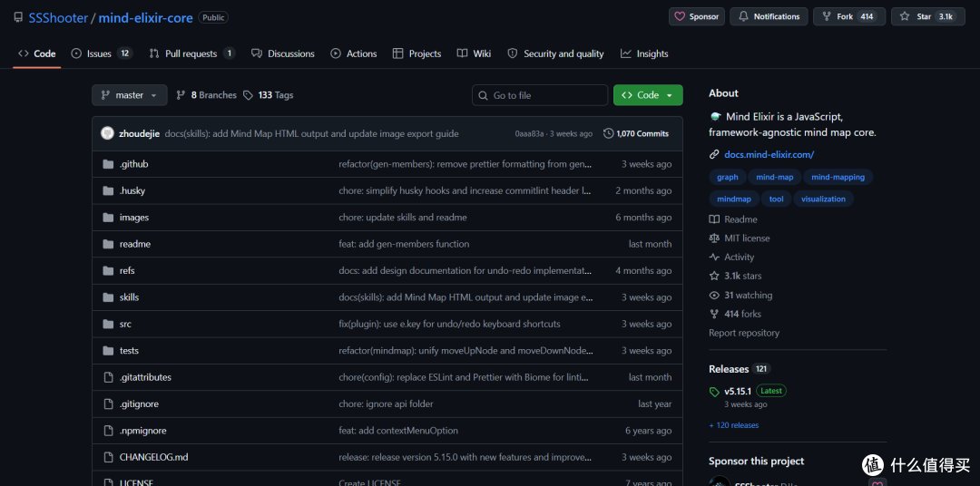Open commit 'chore: ignore api folder'
The image size is (980, 486).
[386, 404]
